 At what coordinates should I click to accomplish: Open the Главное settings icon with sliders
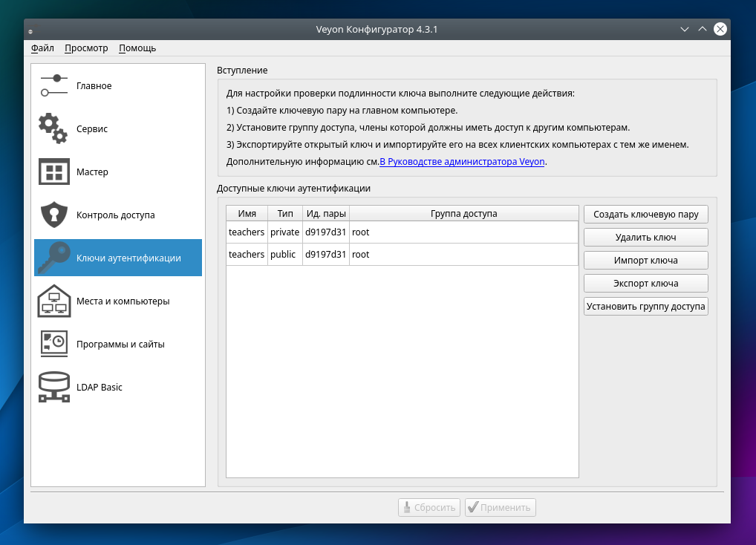[x=54, y=85]
